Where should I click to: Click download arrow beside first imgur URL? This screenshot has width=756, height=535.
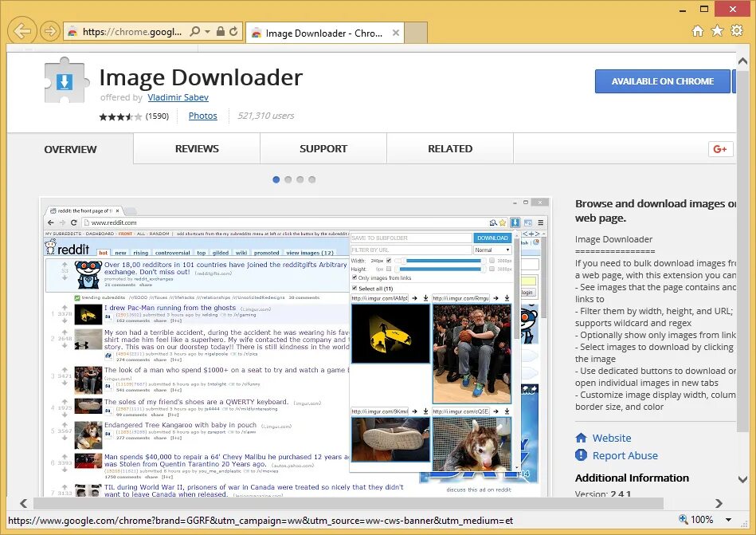pos(425,298)
